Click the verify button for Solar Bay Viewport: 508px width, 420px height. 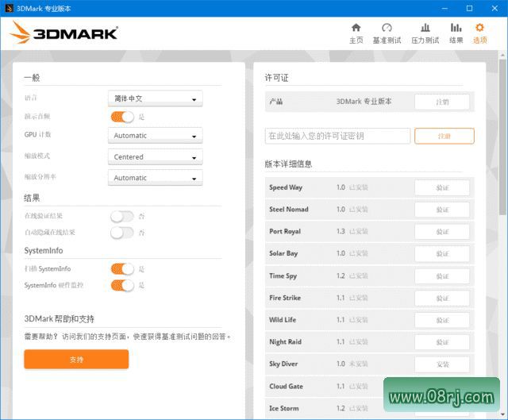(x=442, y=254)
